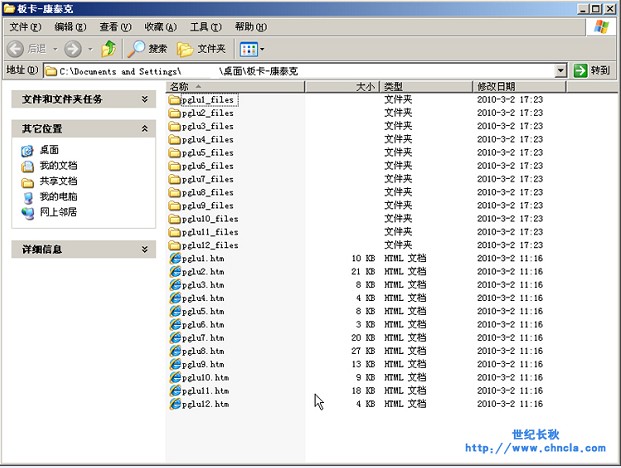This screenshot has height=468, width=621.
Task: Click the address bar path field
Action: [305, 71]
